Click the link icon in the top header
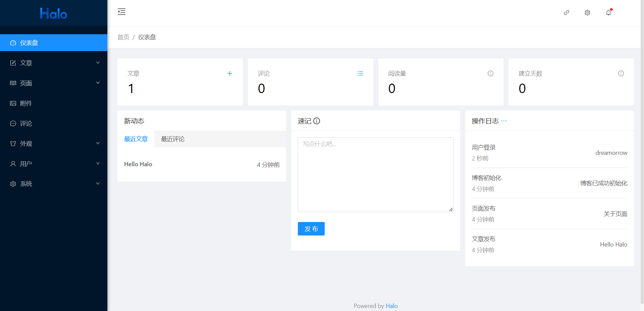This screenshot has width=644, height=311. coord(566,13)
